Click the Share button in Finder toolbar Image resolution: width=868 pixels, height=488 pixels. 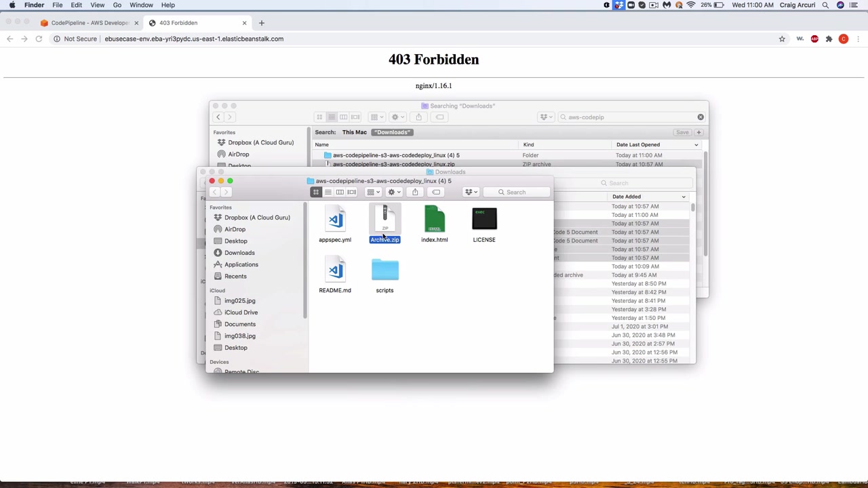click(415, 192)
